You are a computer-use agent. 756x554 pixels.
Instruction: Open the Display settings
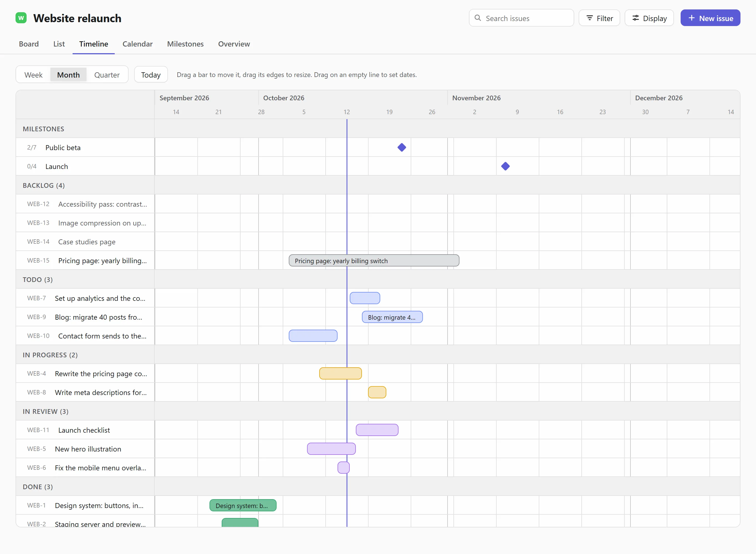tap(649, 18)
